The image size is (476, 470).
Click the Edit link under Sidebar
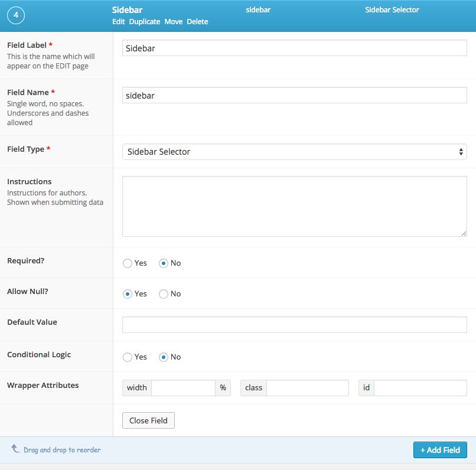(x=118, y=21)
